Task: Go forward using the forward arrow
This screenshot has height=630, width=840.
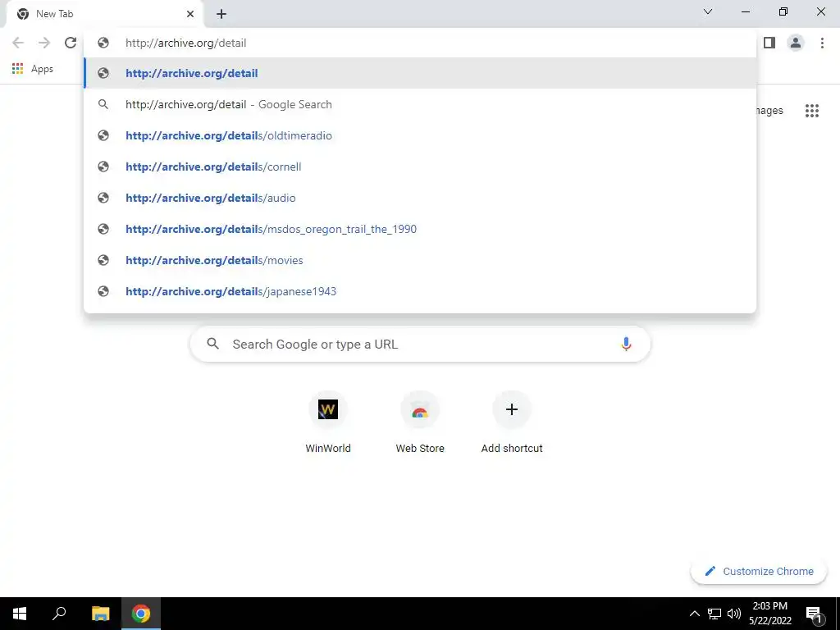Action: click(x=44, y=43)
